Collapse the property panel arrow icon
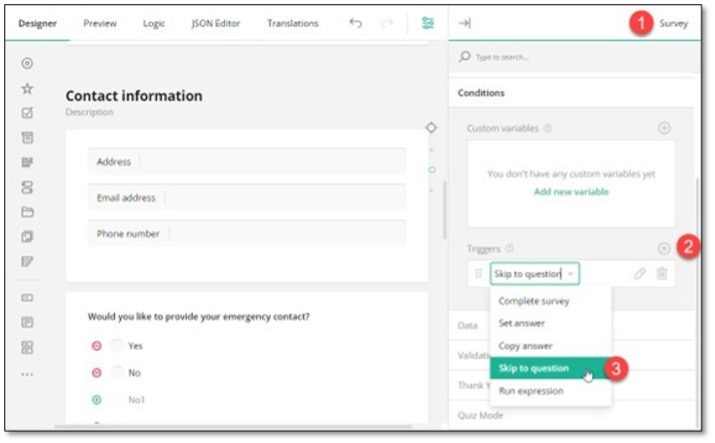Viewport: 715px width, 443px height. coord(465,23)
